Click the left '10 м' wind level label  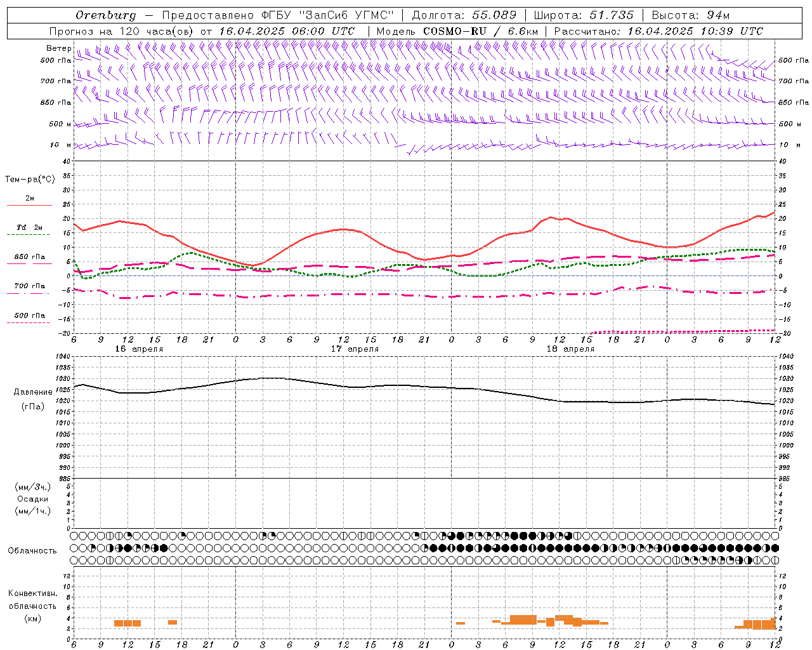[60, 145]
